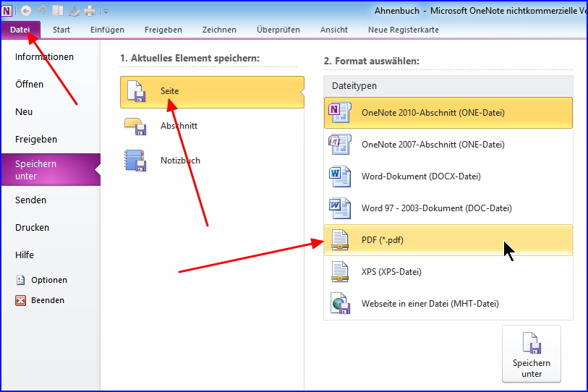Image resolution: width=588 pixels, height=392 pixels.
Task: Select Senden in the backstage menu
Action: coord(51,200)
